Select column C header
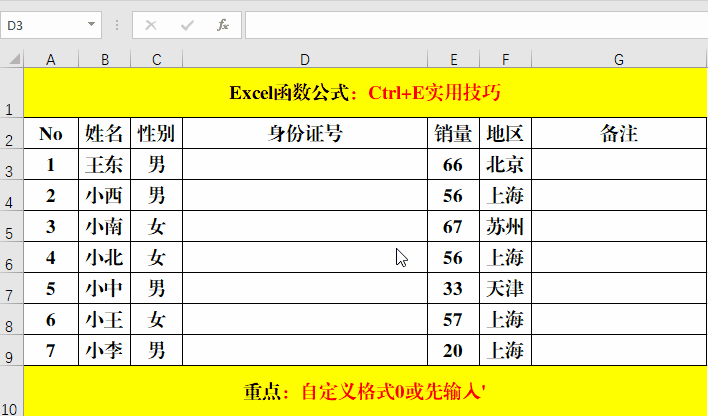This screenshot has height=416, width=708. click(x=157, y=59)
